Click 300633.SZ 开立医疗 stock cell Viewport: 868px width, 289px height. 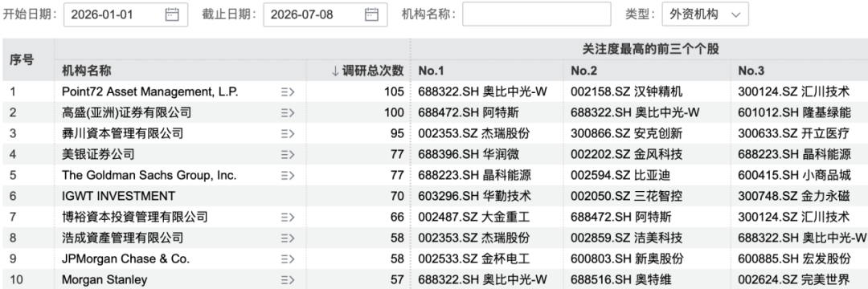[794, 133]
